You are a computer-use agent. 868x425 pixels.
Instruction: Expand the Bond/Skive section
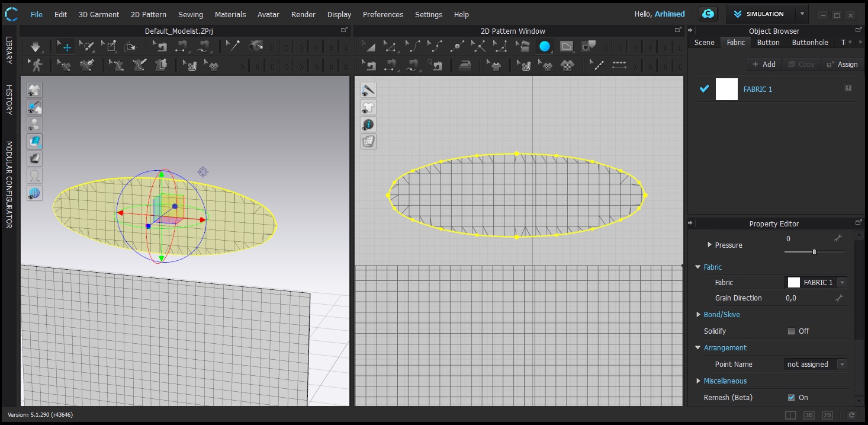[699, 315]
